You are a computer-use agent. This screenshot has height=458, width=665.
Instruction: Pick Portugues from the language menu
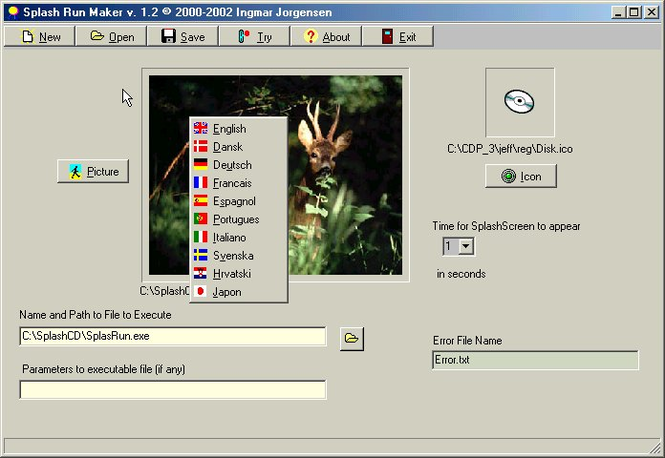click(x=239, y=219)
